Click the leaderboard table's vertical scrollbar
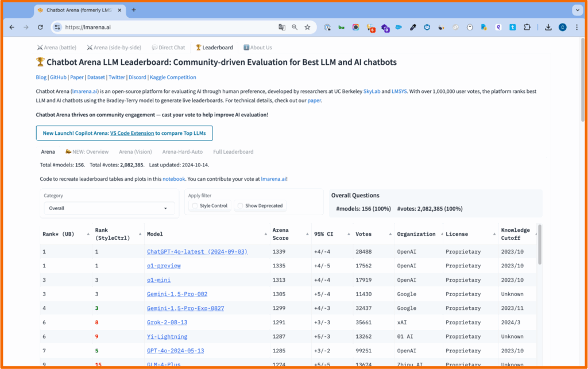The width and height of the screenshot is (588, 369). [x=539, y=244]
